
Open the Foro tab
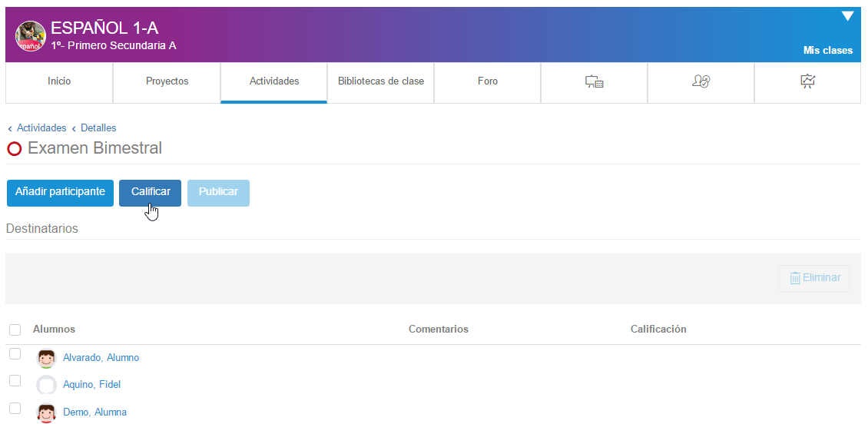click(487, 81)
